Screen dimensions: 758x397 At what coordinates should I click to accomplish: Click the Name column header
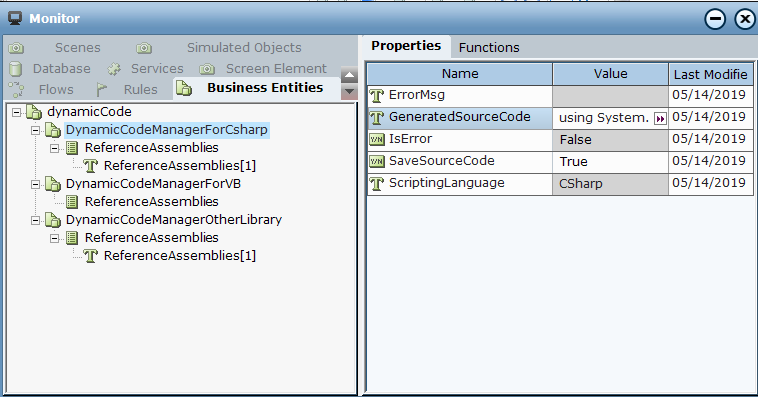(460, 74)
